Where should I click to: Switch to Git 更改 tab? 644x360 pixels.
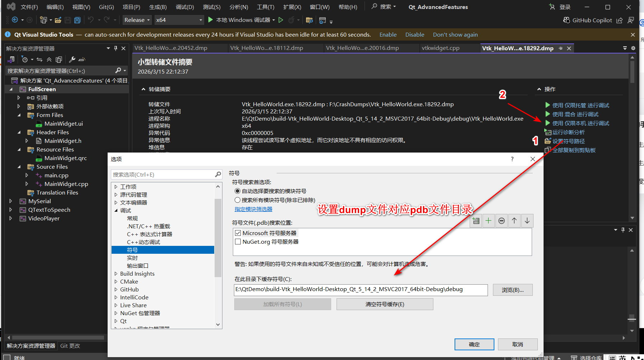coord(70,346)
